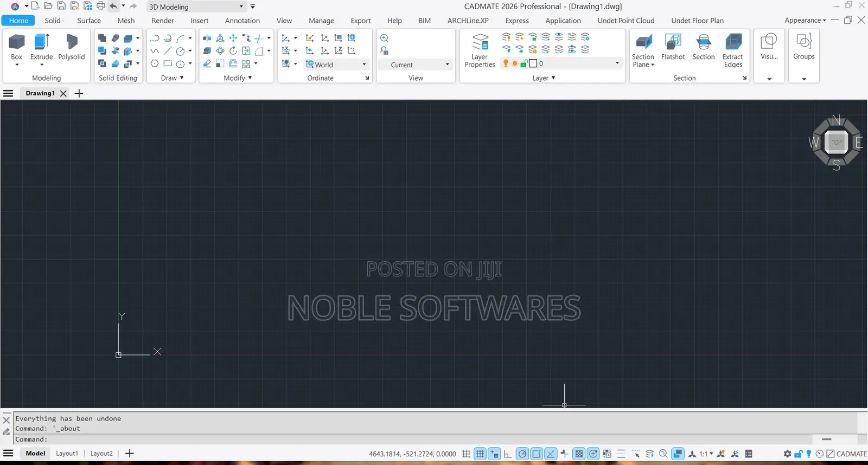Select the Box modeling tool
Image resolution: width=868 pixels, height=465 pixels.
point(17,48)
